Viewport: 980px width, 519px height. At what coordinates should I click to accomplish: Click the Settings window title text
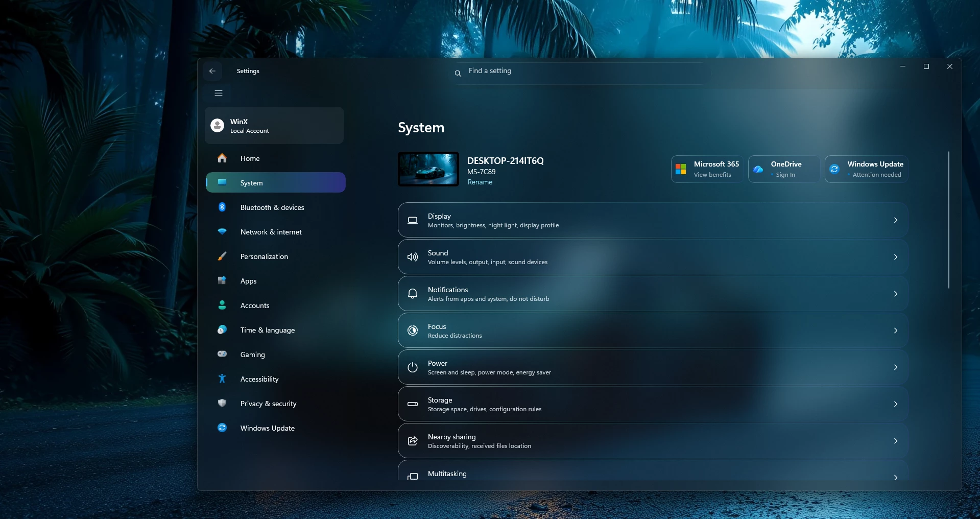248,71
